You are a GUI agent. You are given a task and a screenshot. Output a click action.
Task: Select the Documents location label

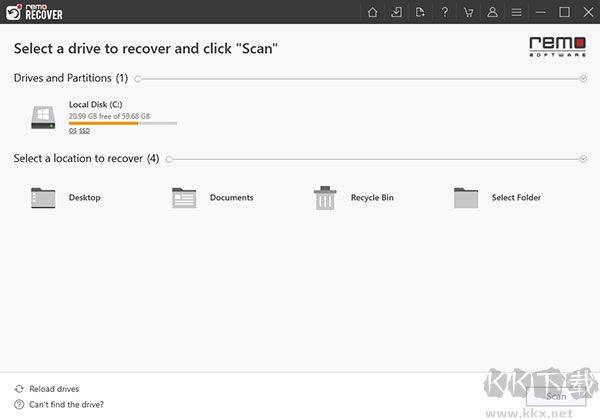point(232,197)
